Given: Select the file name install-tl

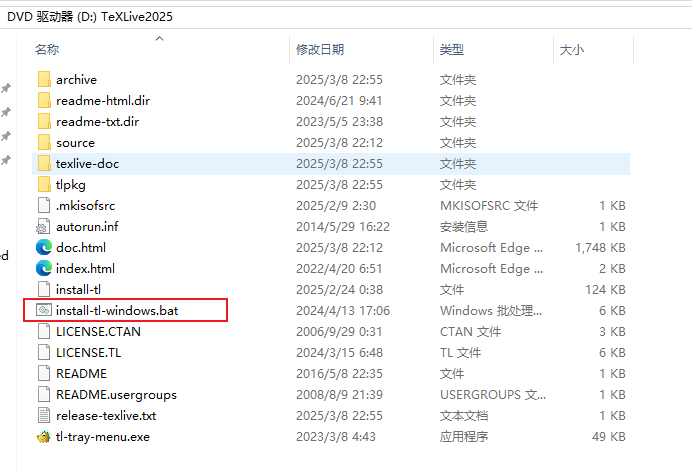Looking at the screenshot, I should pyautogui.click(x=78, y=289).
